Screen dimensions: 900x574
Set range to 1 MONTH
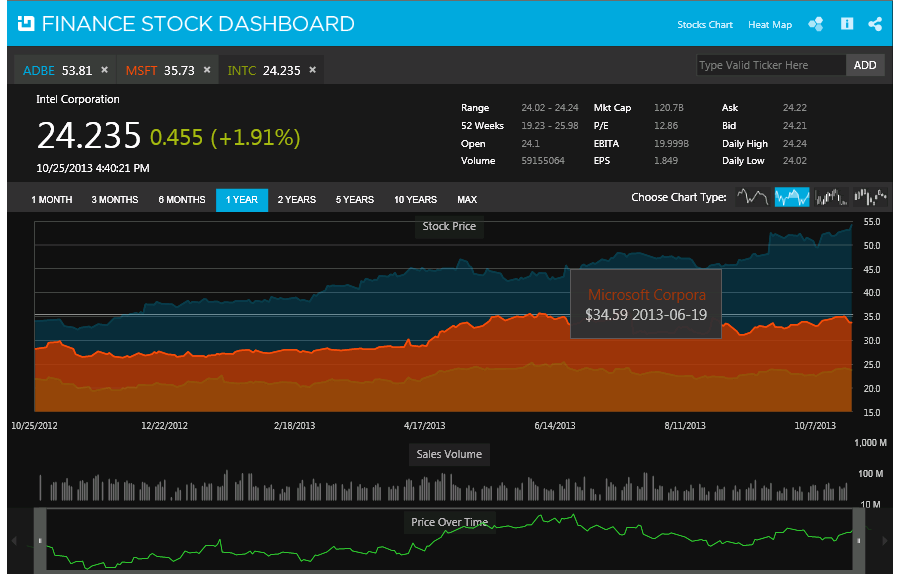[x=52, y=200]
